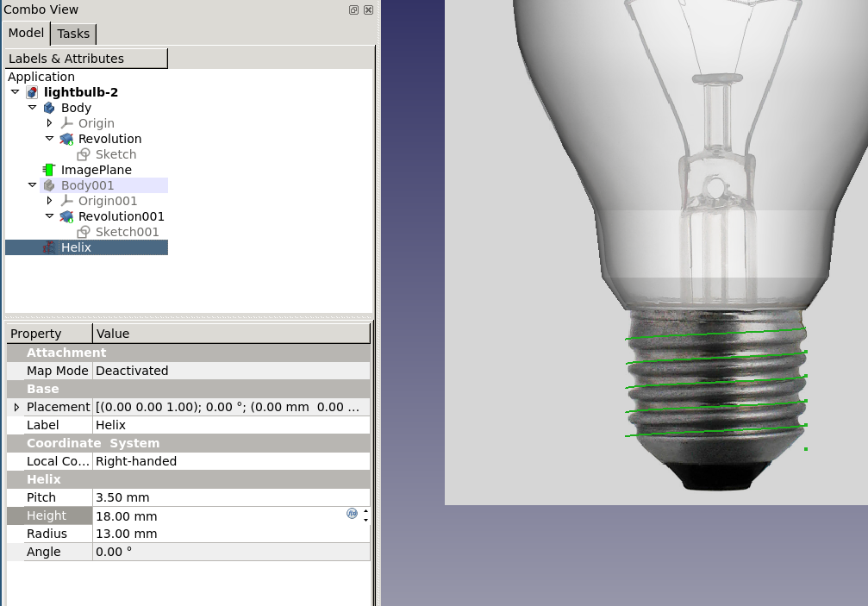Select the Model tab
Viewport: 868px width, 606px height.
(26, 33)
